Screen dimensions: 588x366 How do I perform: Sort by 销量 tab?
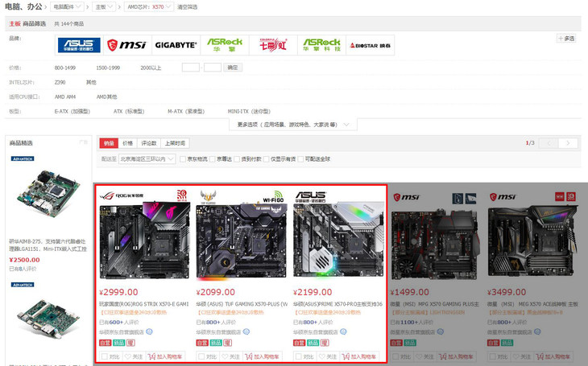[x=109, y=143]
